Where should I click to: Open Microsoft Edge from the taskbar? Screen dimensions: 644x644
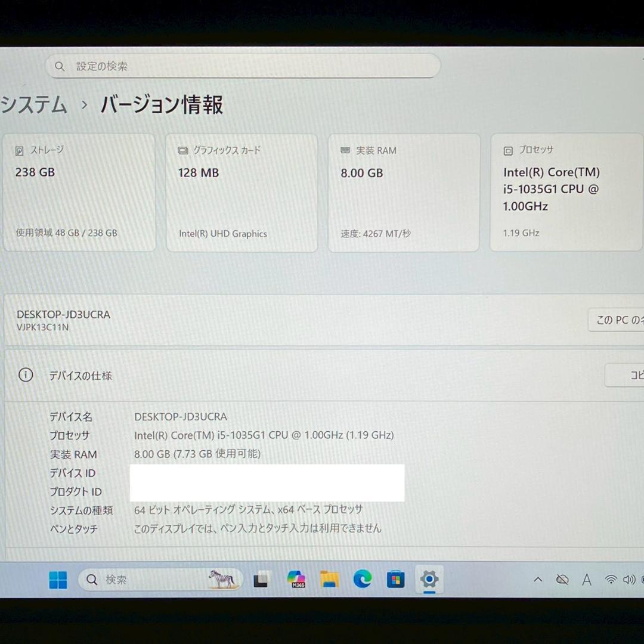(363, 579)
